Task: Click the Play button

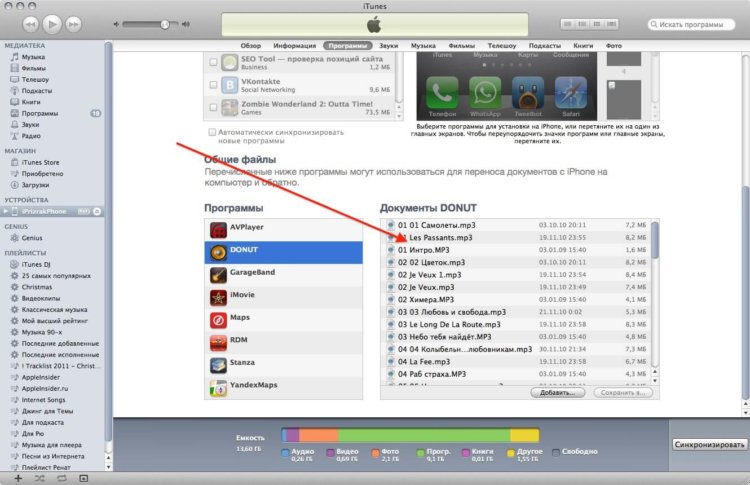Action: 52,24
